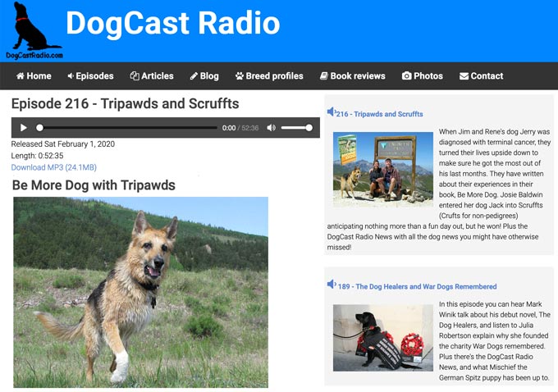Click 'Be More Dog with Tripawds' heading
This screenshot has height=392, width=558.
[x=94, y=185]
